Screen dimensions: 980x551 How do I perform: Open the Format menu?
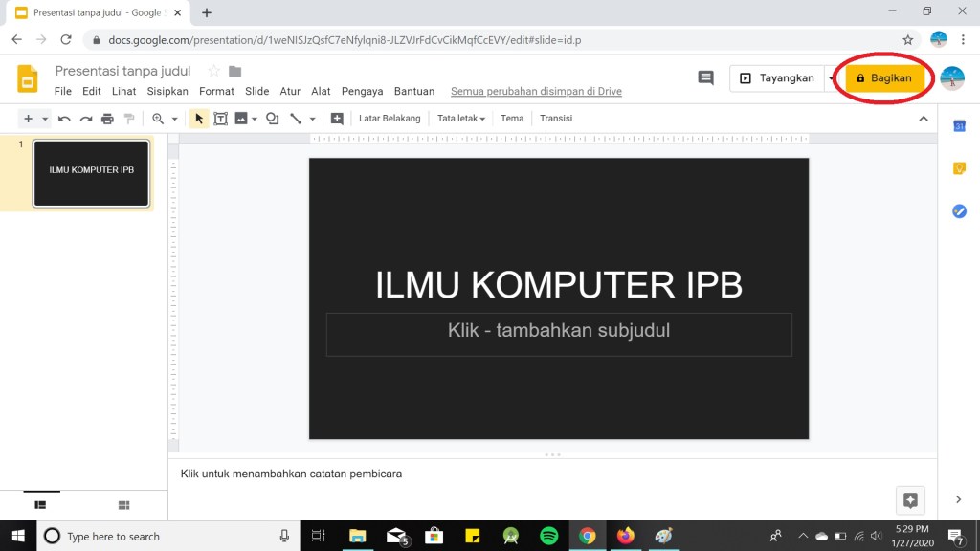[216, 92]
